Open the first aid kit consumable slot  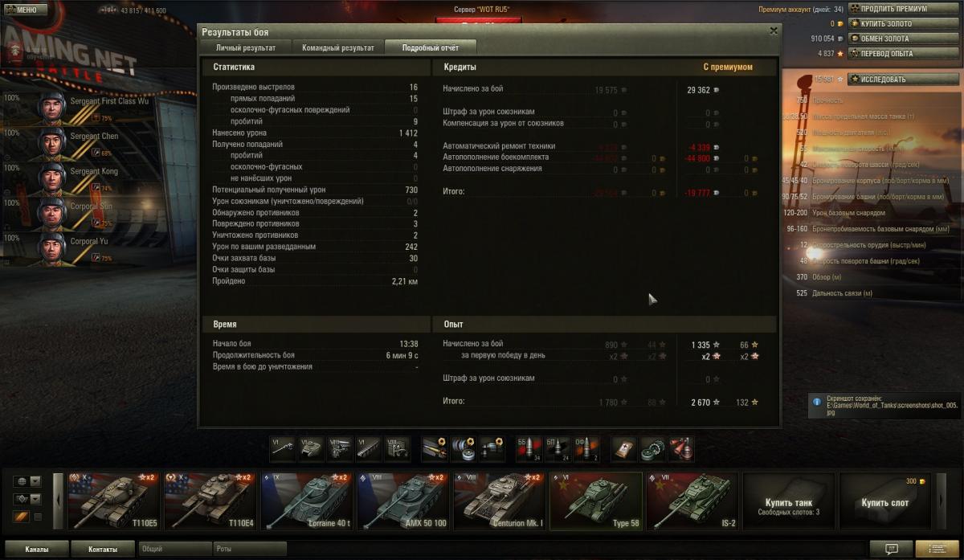coord(623,448)
